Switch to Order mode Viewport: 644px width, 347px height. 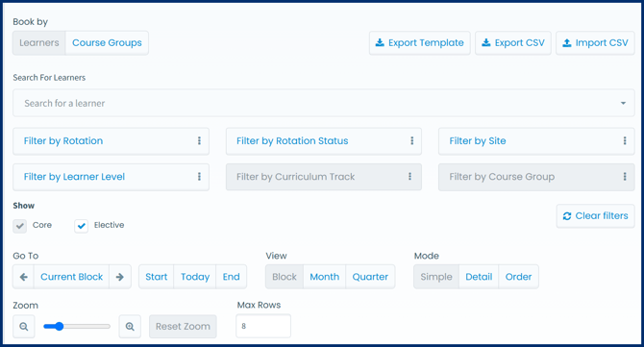coord(518,277)
